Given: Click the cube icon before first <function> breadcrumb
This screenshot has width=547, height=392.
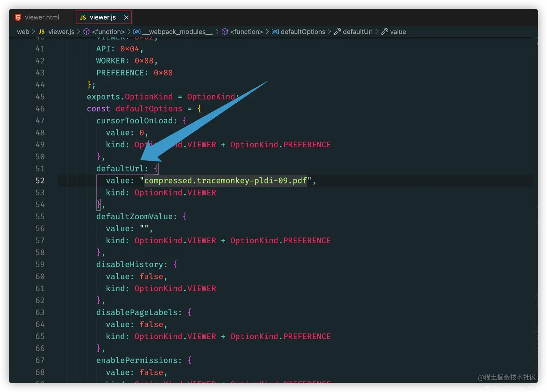Looking at the screenshot, I should (x=86, y=32).
